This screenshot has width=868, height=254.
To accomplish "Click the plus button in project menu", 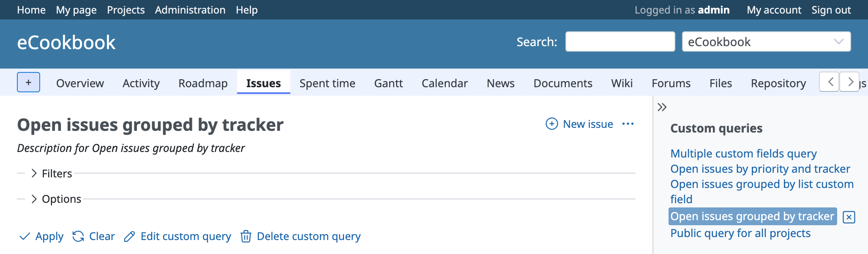I will (28, 82).
